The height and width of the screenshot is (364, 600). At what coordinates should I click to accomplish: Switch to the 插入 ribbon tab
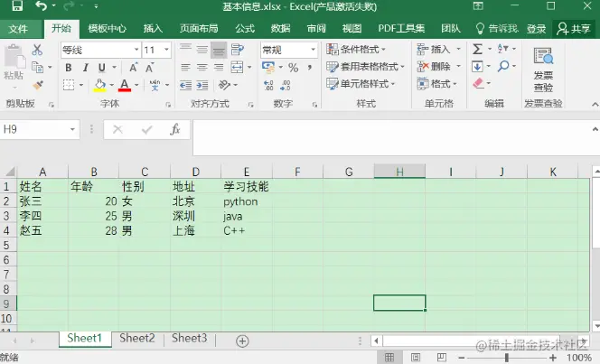pos(153,29)
